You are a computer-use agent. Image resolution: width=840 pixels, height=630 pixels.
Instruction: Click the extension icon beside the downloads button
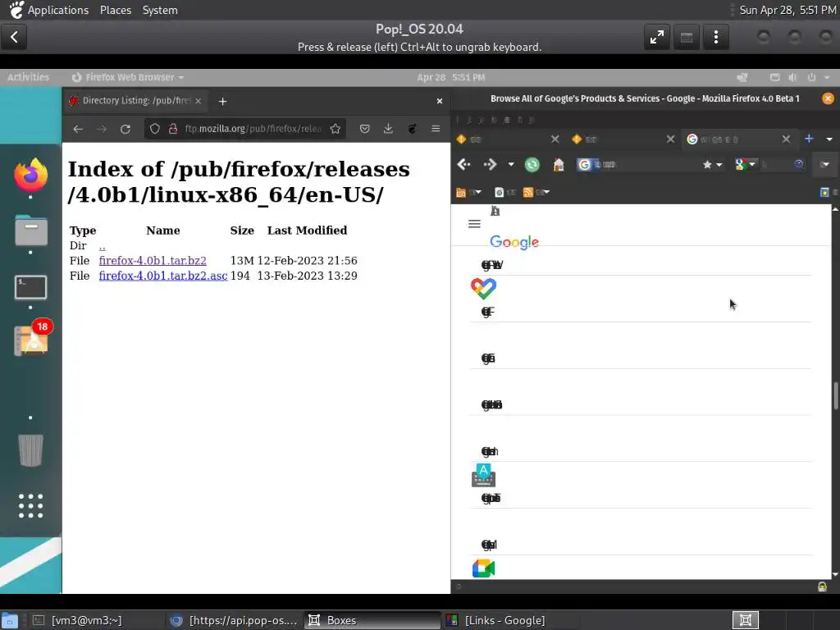(x=412, y=129)
